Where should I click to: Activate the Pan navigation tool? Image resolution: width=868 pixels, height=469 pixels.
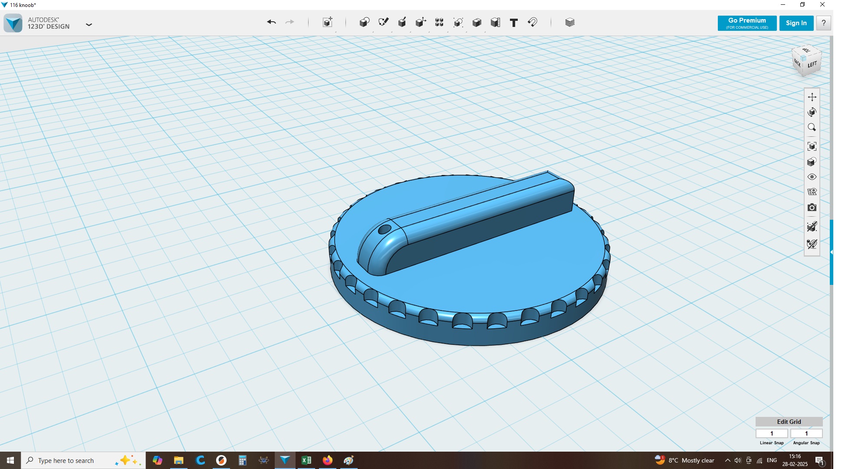pyautogui.click(x=812, y=97)
